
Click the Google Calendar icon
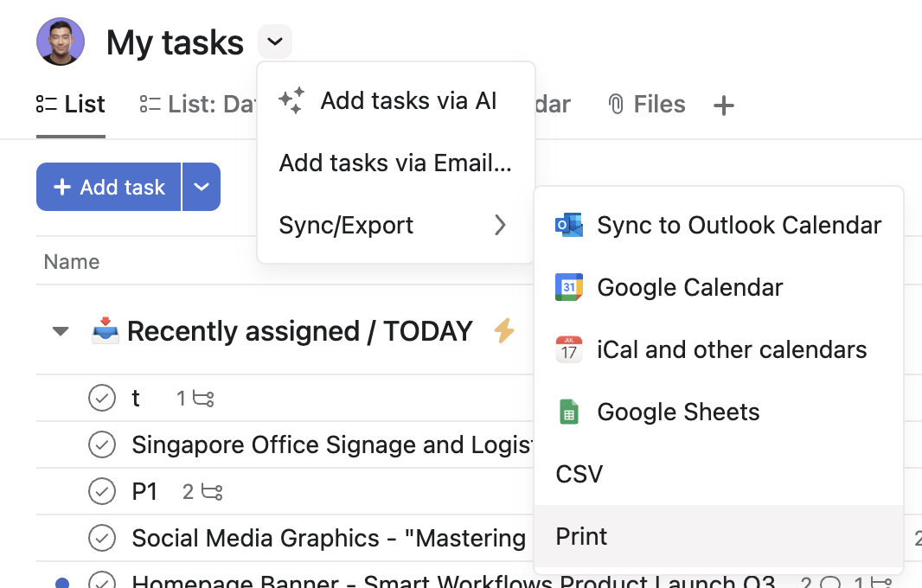pos(568,287)
